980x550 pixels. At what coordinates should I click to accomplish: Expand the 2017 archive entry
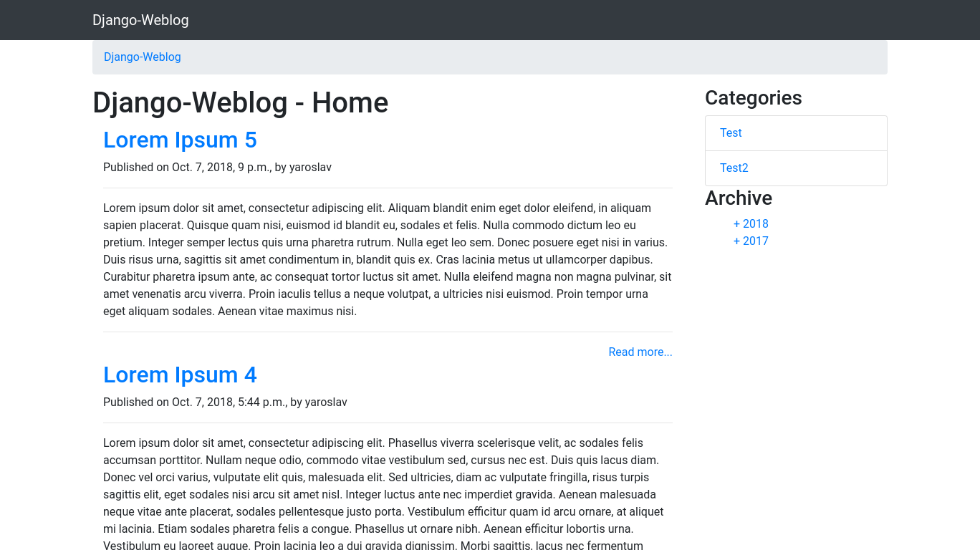[x=751, y=241]
